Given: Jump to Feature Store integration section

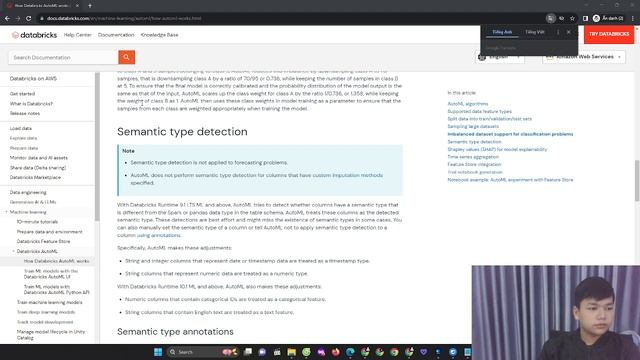Looking at the screenshot, I should tap(474, 164).
